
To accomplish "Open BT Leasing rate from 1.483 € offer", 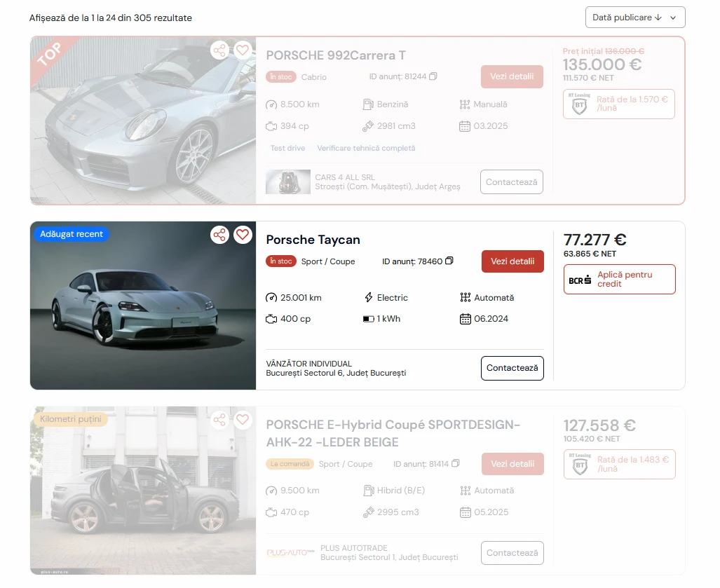I will pos(620,464).
